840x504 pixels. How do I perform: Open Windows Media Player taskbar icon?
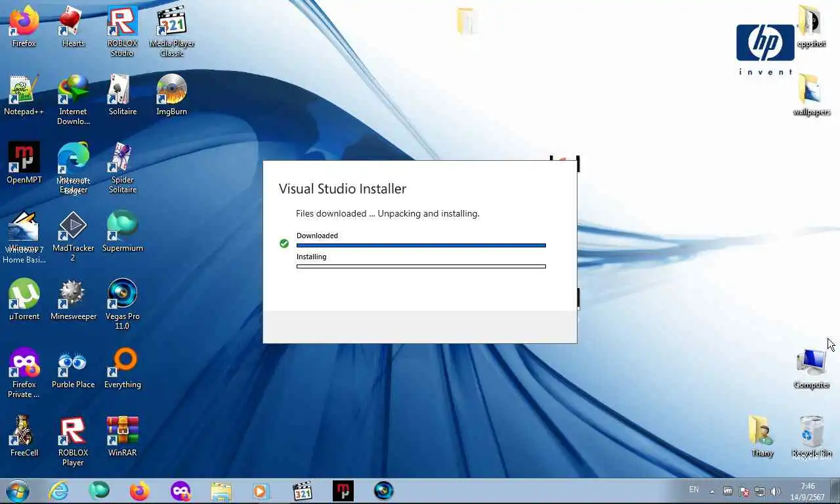pos(262,491)
